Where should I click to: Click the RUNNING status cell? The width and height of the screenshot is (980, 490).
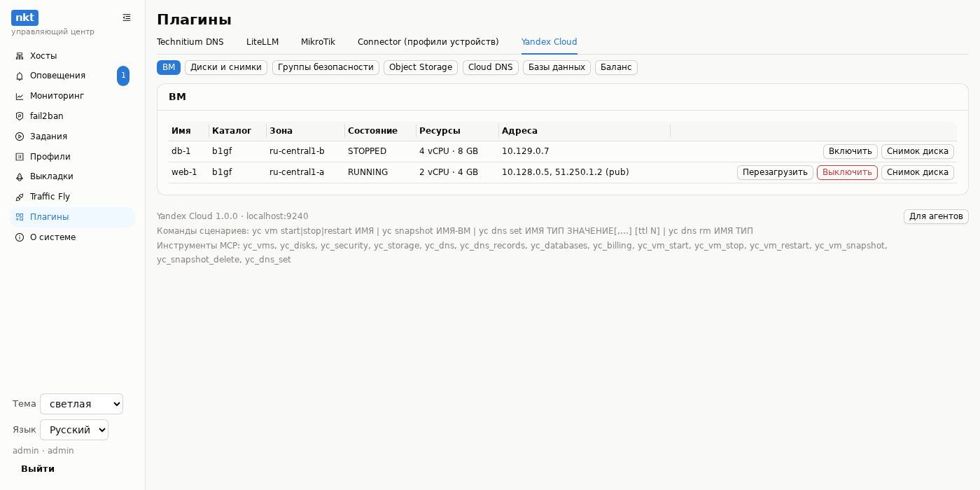coord(380,172)
